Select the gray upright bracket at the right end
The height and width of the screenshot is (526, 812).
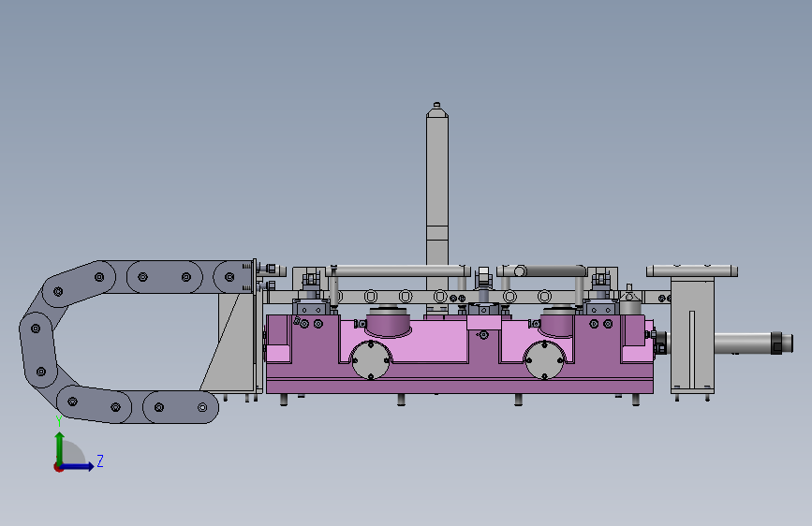(x=692, y=337)
